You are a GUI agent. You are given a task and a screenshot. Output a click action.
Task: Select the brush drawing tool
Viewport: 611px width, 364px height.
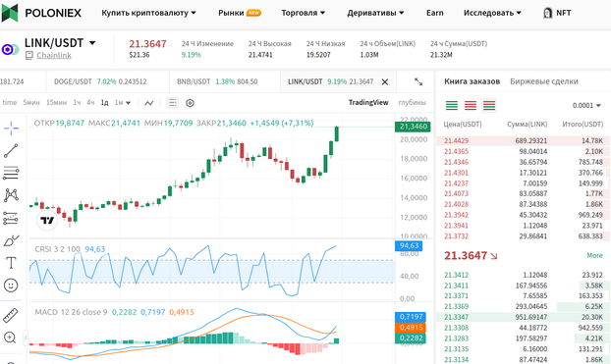[11, 241]
